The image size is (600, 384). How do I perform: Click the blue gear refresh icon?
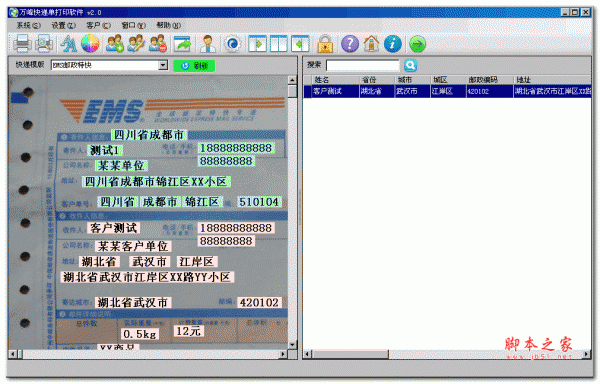coord(232,44)
